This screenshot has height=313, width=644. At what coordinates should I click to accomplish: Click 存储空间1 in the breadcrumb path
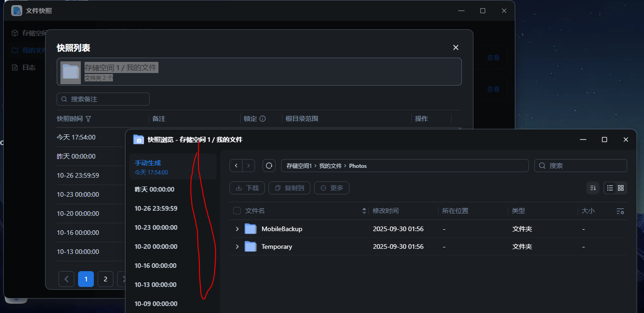298,166
